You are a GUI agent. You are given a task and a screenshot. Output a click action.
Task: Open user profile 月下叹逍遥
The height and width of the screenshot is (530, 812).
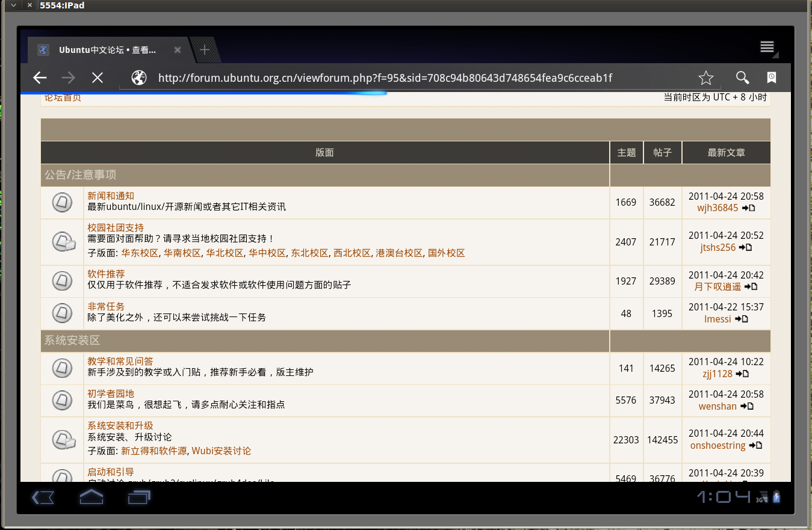coord(718,287)
